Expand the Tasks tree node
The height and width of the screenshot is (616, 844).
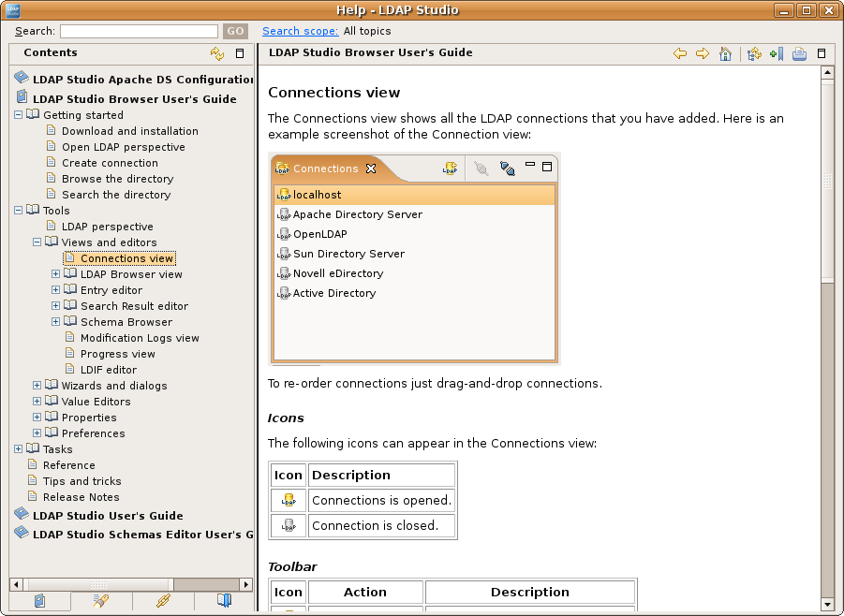click(x=19, y=449)
